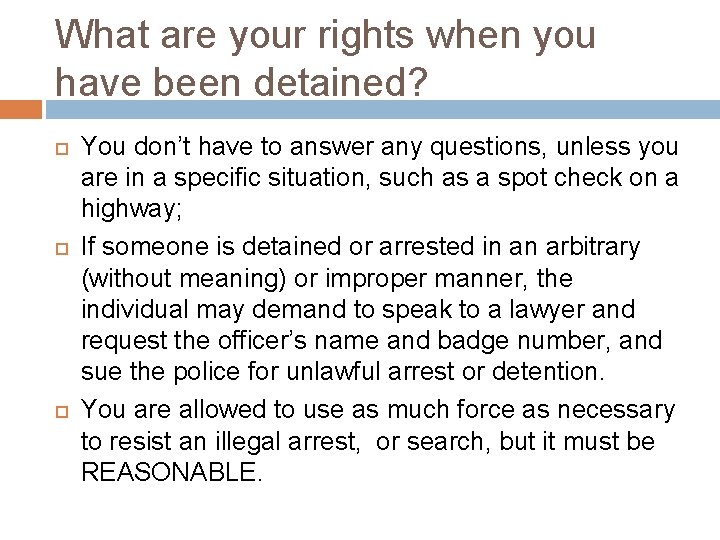This screenshot has width=720, height=540.
Task: Click the phrase 'have been detained?' in title
Action: [242, 82]
